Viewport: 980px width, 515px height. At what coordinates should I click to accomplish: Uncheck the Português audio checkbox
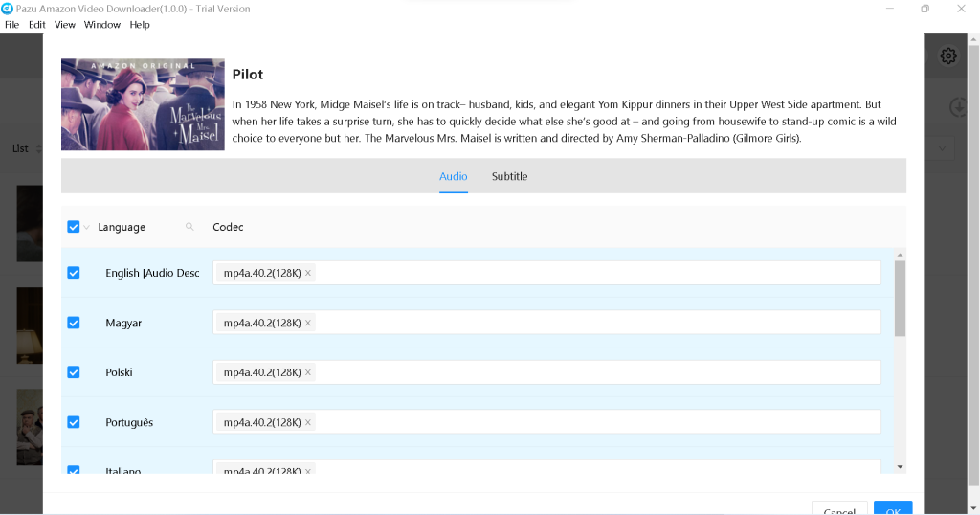(73, 422)
